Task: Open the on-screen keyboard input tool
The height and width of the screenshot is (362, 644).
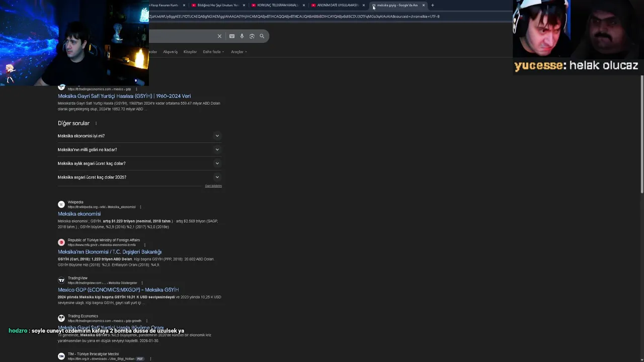Action: pos(232,36)
